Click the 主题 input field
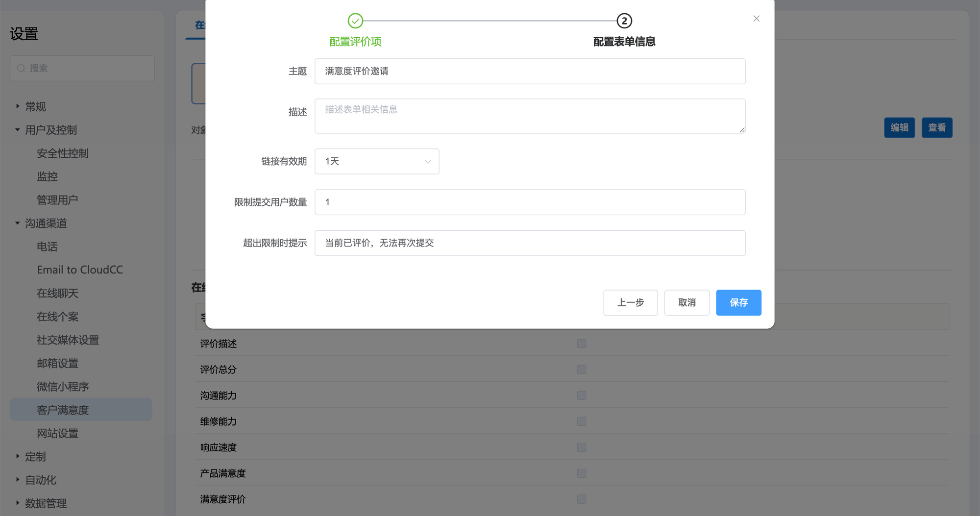This screenshot has width=980, height=516. click(530, 71)
